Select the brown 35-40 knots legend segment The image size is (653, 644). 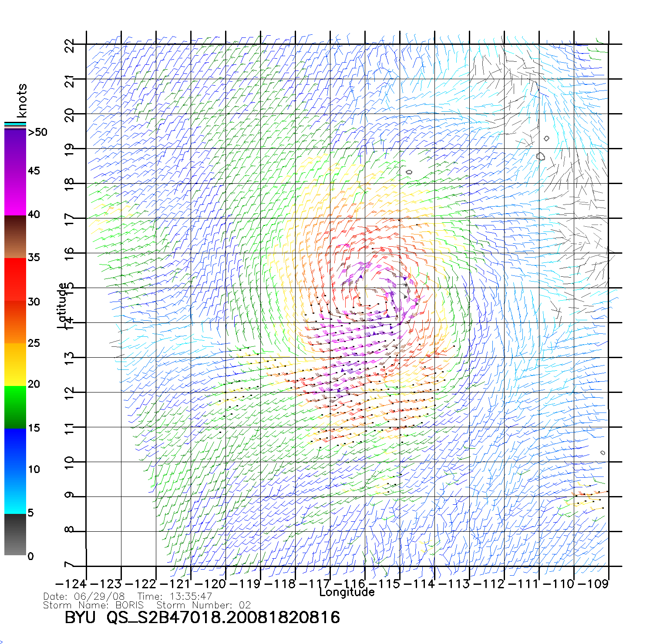click(15, 237)
